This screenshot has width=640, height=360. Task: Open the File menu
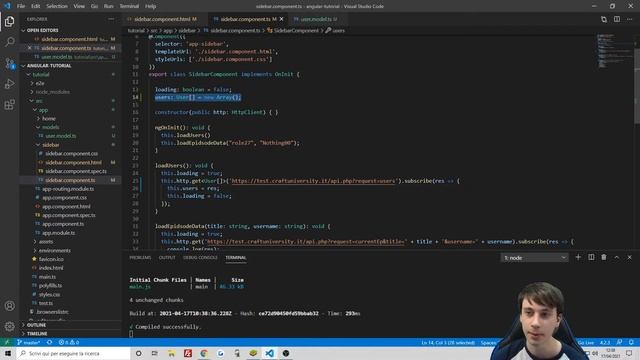coord(21,6)
